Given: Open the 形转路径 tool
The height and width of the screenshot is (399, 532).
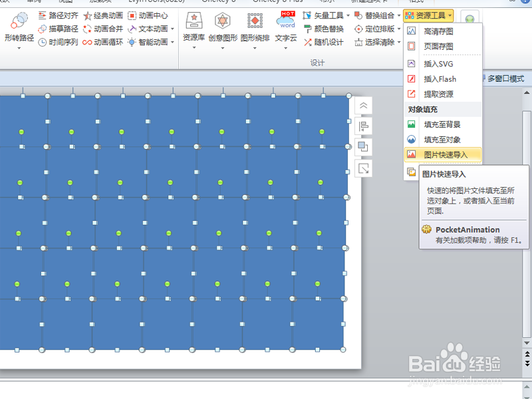Looking at the screenshot, I should click(x=19, y=27).
